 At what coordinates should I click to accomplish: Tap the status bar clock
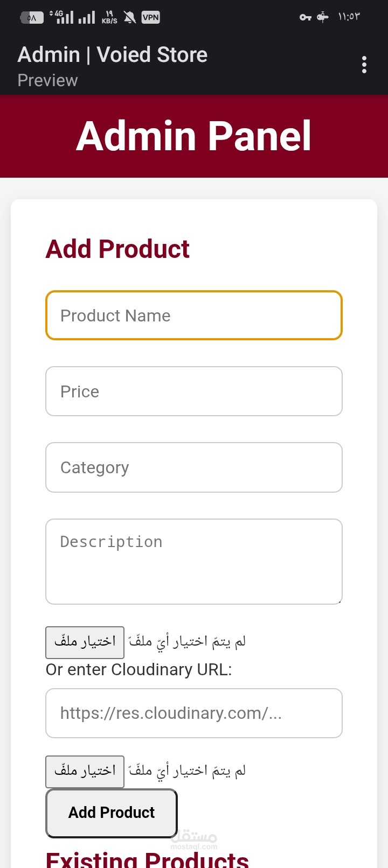(x=349, y=17)
